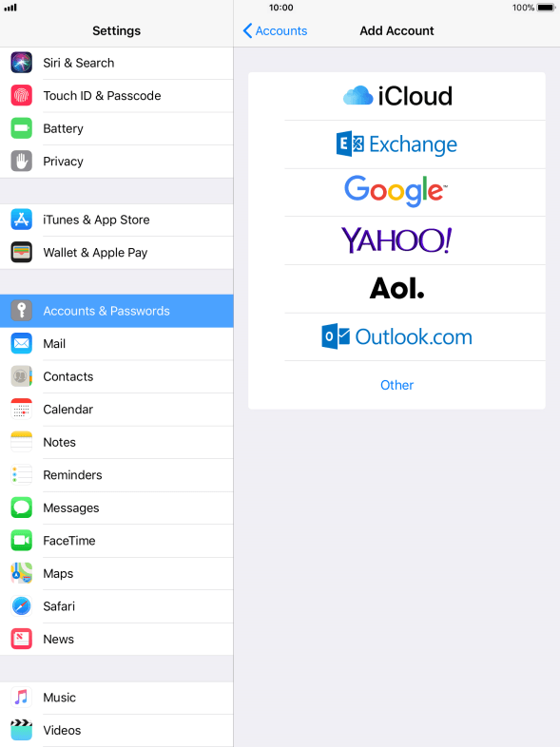Tap the Other account link
This screenshot has width=560, height=747.
[397, 385]
